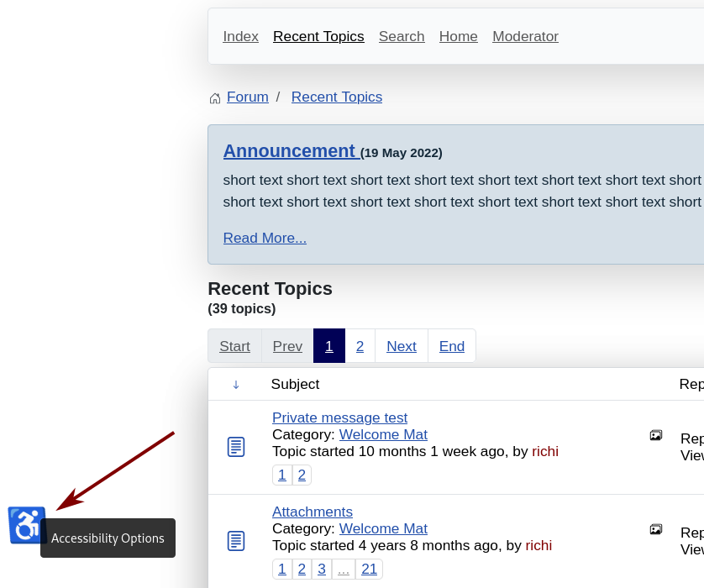Jump to End in the pagination
The image size is (704, 588).
point(452,346)
